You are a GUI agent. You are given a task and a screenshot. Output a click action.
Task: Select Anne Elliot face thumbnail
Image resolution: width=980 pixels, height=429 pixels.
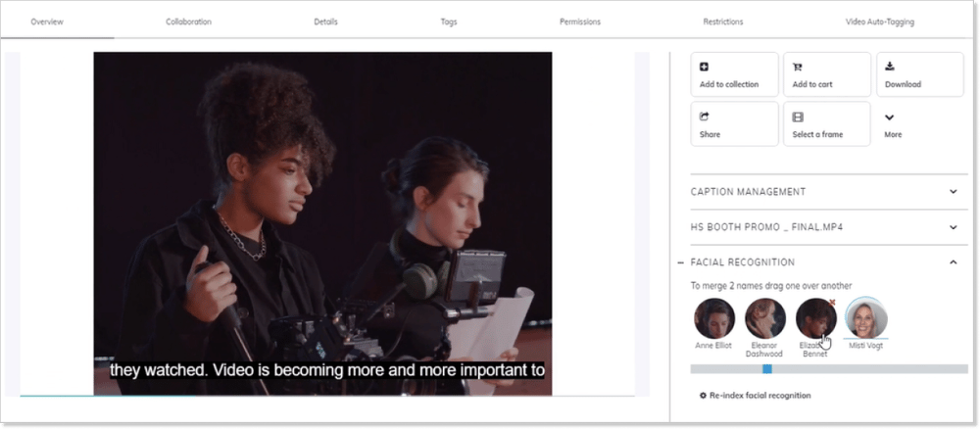714,318
